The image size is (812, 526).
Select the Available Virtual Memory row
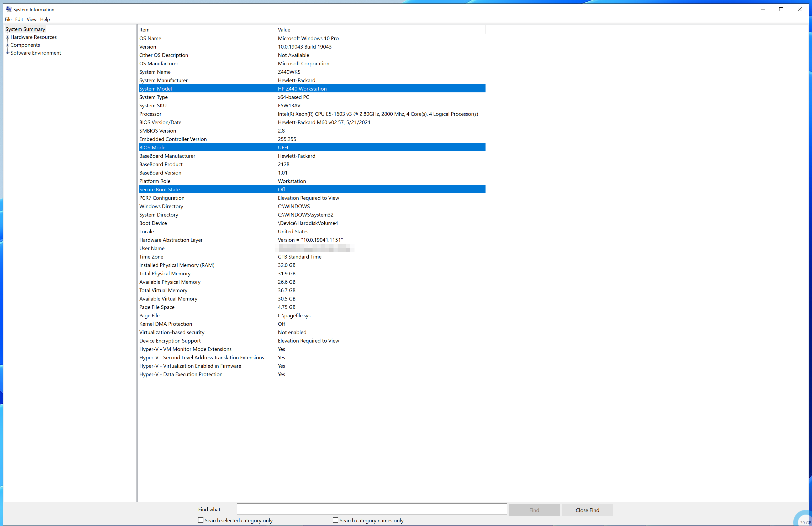(x=312, y=299)
